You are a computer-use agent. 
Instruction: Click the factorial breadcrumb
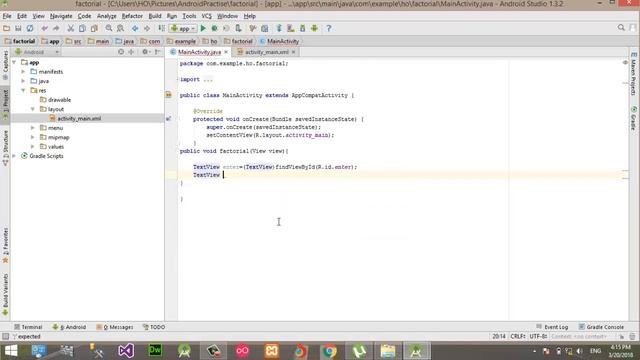point(20,41)
